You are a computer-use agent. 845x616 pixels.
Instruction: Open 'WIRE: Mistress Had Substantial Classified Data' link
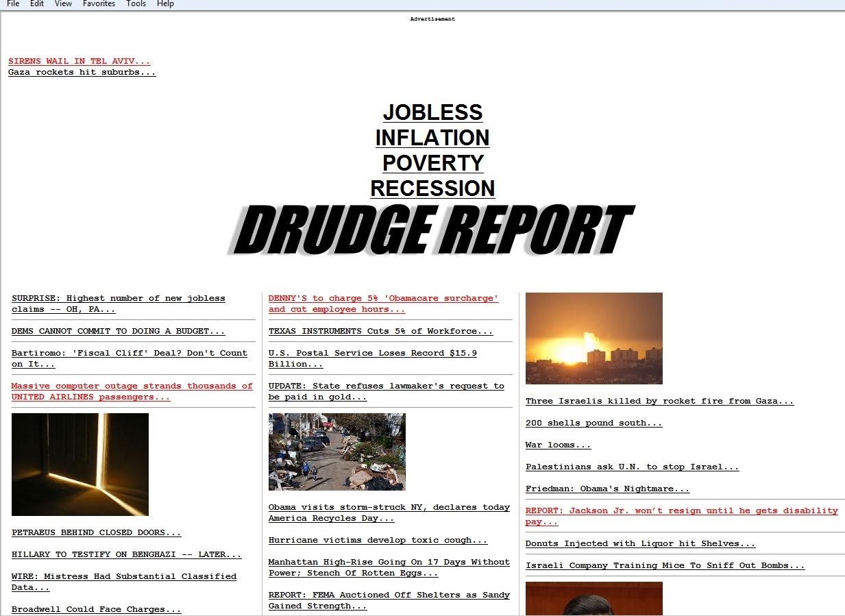coord(123,582)
